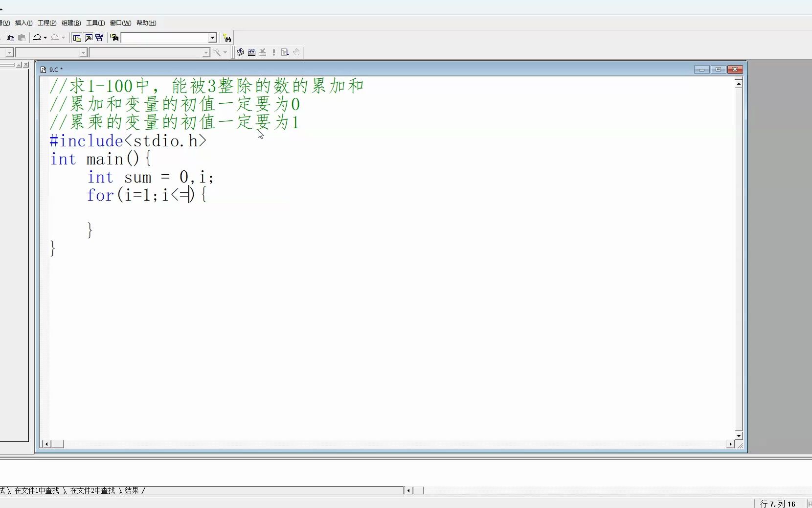Click the 'int main(){' code line
The image size is (812, 508).
101,159
